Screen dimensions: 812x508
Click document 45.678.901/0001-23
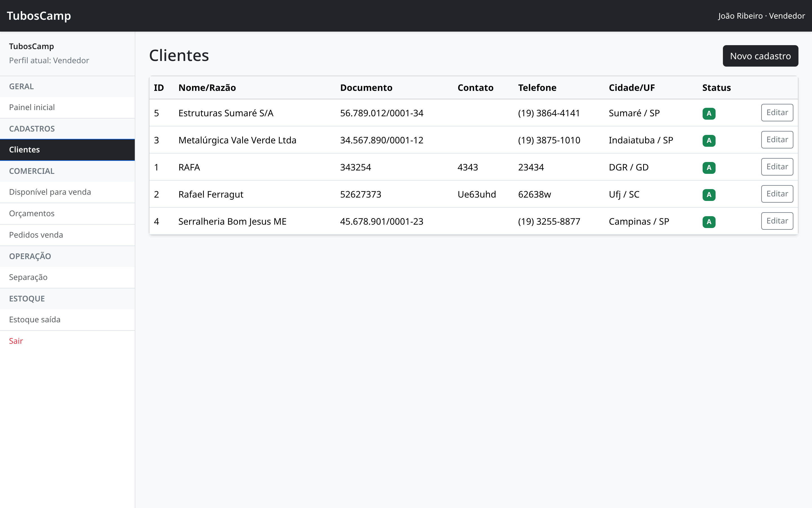381,222
